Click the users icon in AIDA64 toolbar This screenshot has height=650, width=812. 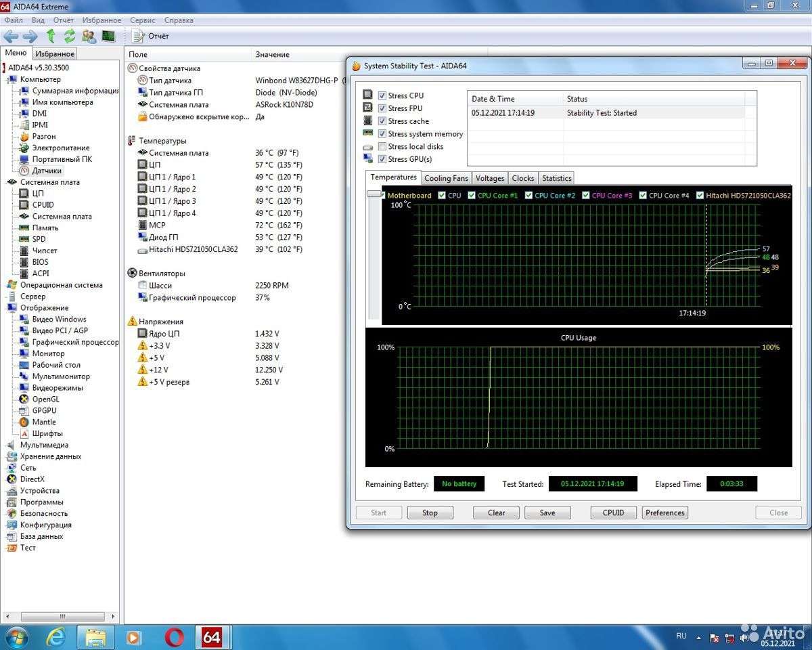pos(89,36)
